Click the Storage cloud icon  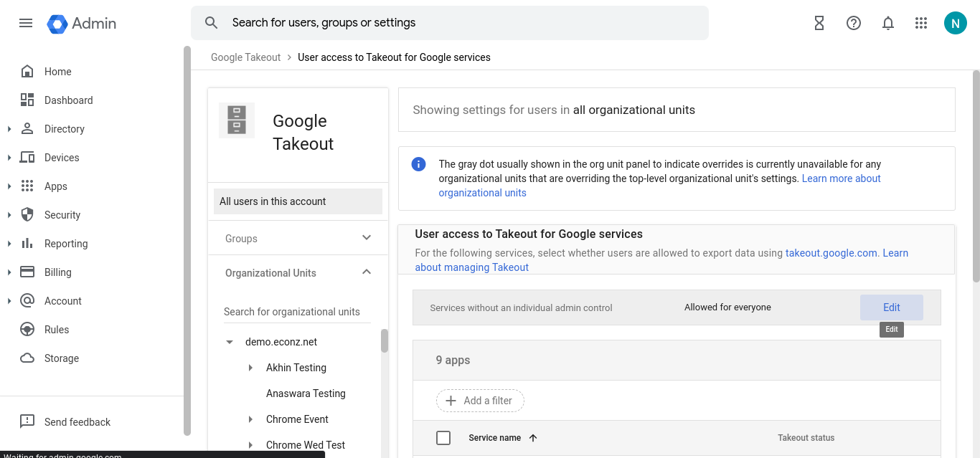[x=27, y=358]
